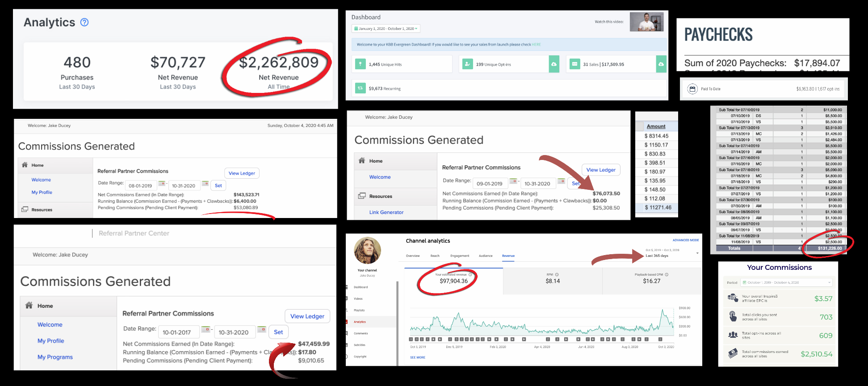Click the Unique Hits pin icon
The height and width of the screenshot is (386, 868).
(360, 64)
